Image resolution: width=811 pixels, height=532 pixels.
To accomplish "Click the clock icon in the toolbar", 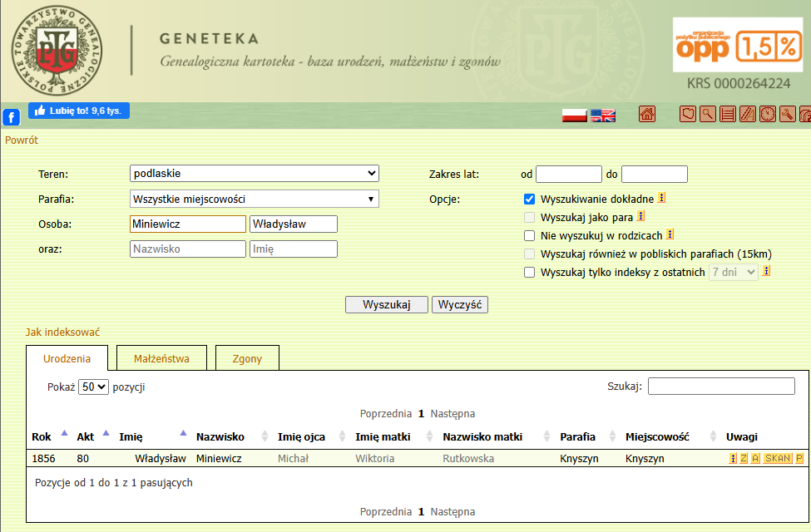I will [x=768, y=114].
